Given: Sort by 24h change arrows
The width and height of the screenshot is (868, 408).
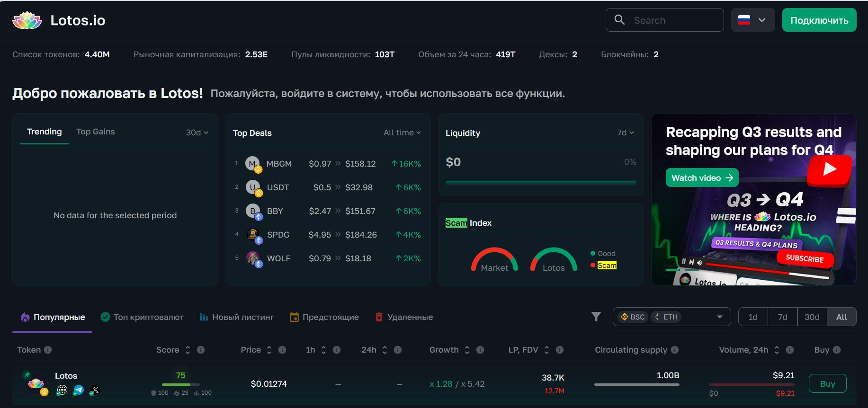Looking at the screenshot, I should tap(385, 350).
